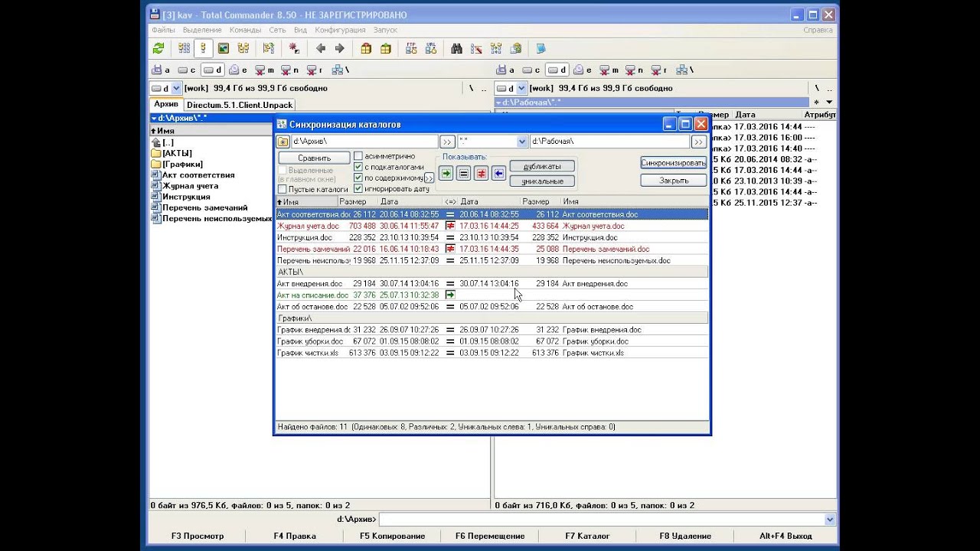Select network drive m in left drive bar
Image resolution: width=980 pixels, height=551 pixels.
pyautogui.click(x=265, y=70)
